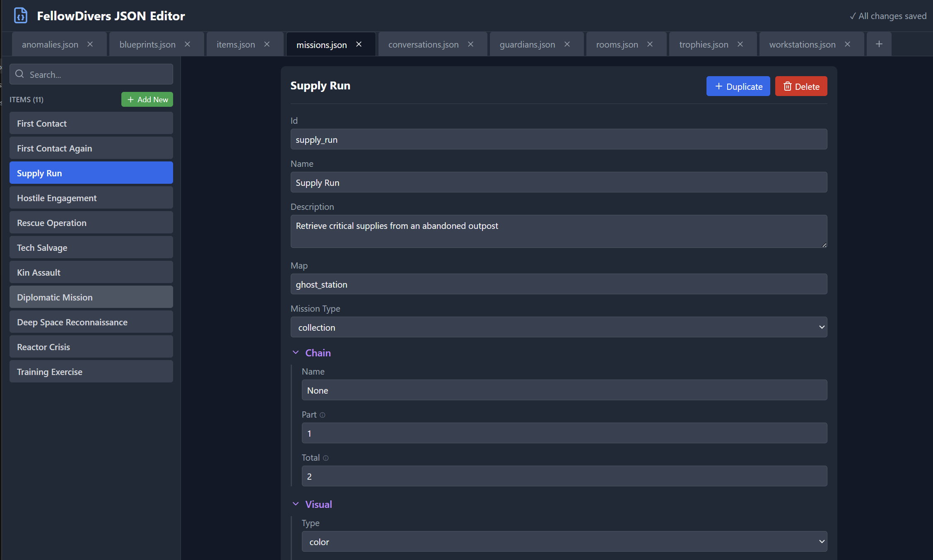The image size is (933, 560).
Task: Click the FellowDivers document logo icon
Action: (x=20, y=15)
